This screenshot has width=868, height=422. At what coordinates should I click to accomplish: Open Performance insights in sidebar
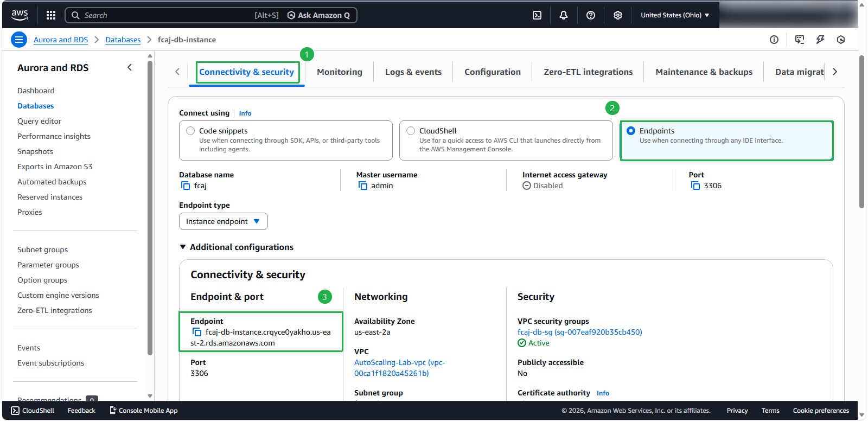coord(54,136)
